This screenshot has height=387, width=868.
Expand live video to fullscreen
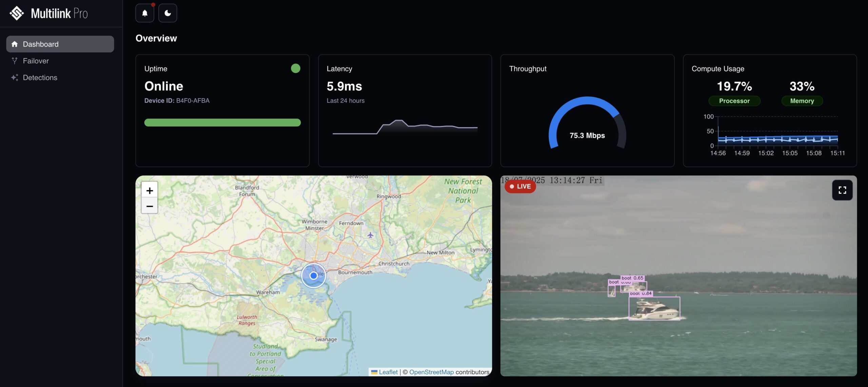pos(842,190)
